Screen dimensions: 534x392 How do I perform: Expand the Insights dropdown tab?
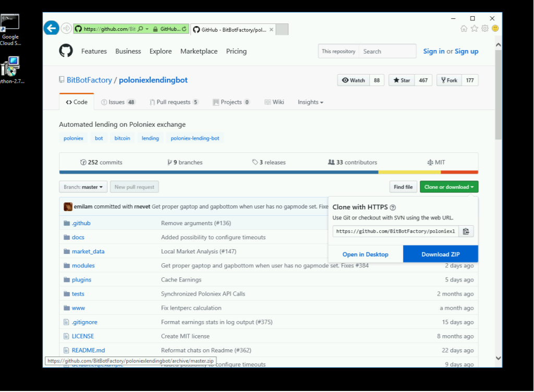[310, 102]
